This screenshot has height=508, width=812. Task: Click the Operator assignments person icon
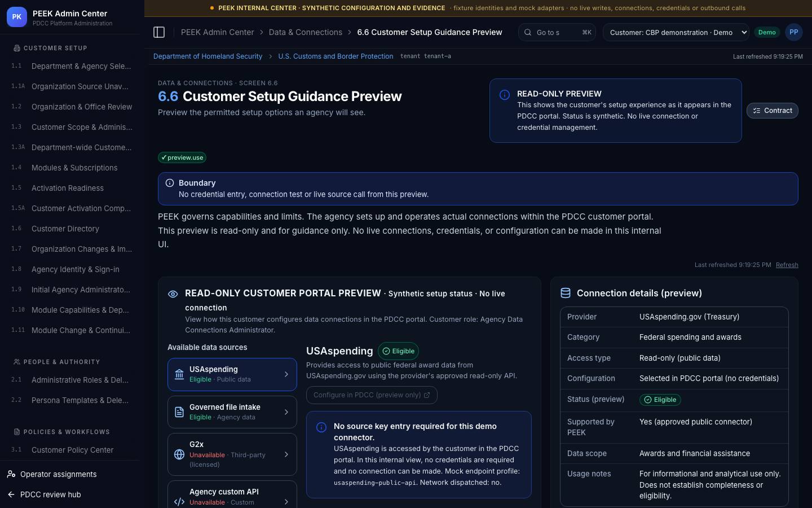point(11,474)
